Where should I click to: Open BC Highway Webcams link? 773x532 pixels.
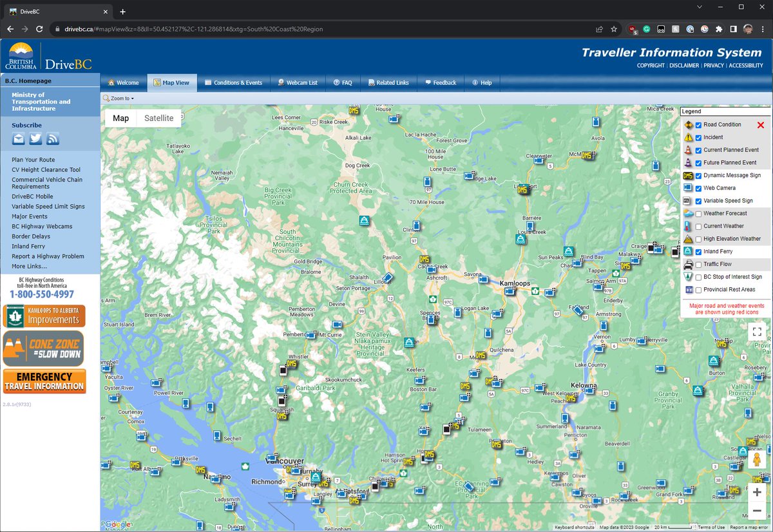[42, 227]
